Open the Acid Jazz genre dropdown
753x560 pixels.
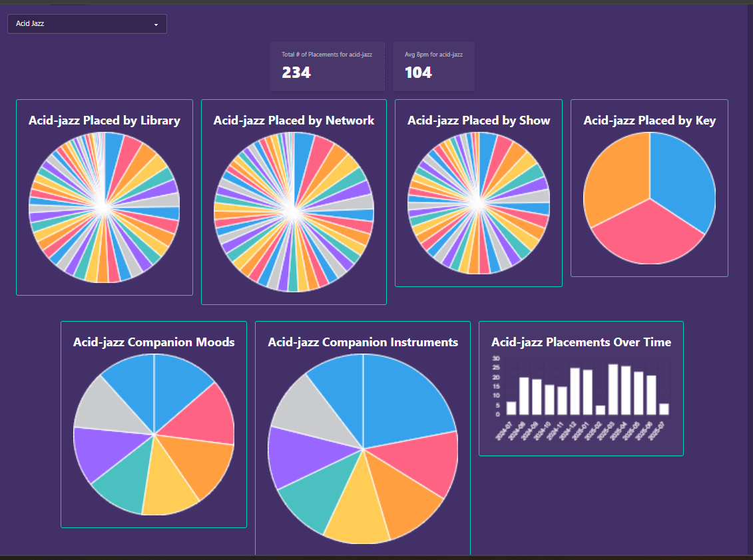[87, 23]
